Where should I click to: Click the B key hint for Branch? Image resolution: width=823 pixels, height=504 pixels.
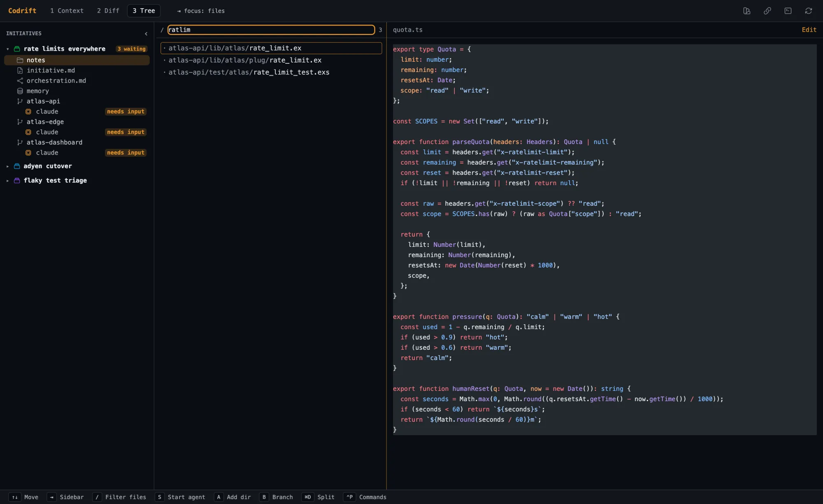pos(264,497)
